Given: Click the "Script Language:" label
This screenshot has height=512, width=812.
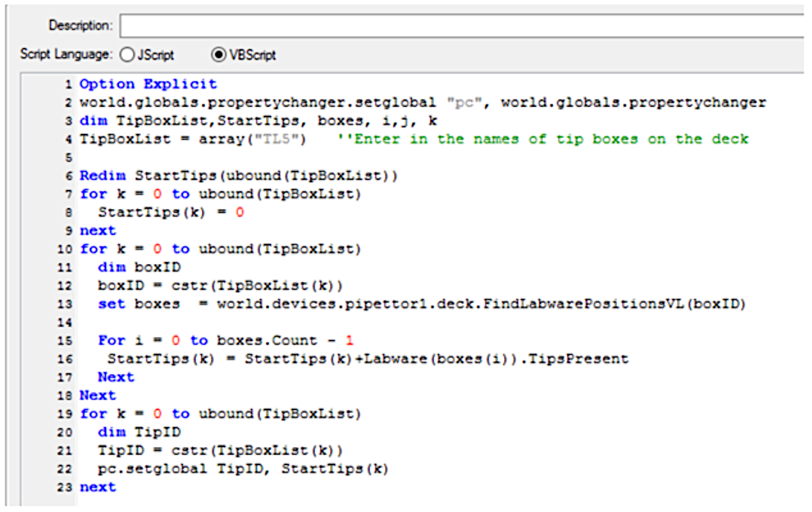Looking at the screenshot, I should click(66, 55).
